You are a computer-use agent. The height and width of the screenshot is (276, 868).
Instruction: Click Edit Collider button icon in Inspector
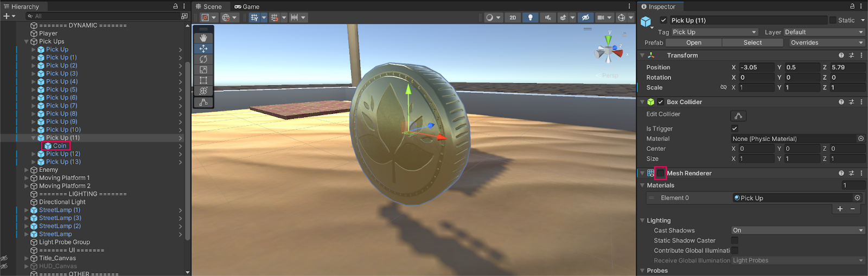[738, 115]
